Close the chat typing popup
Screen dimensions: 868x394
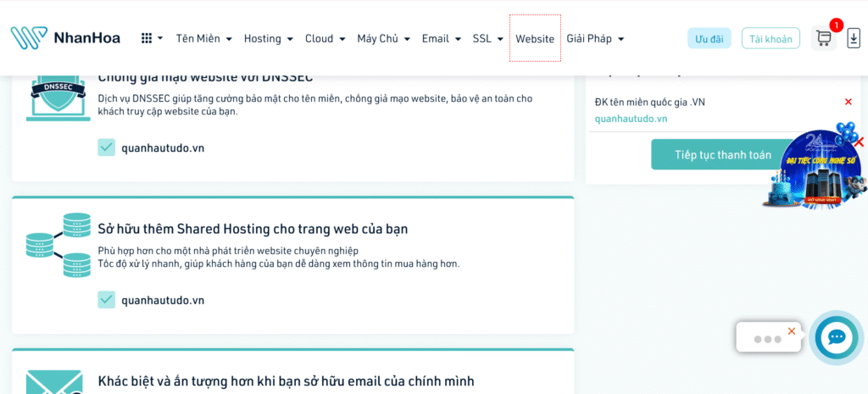[792, 330]
